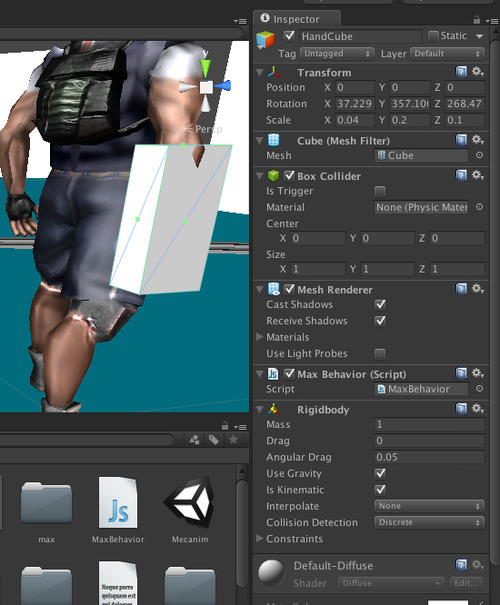500x605 pixels.
Task: Click the blue Z axis gizmo cone
Action: [224, 86]
